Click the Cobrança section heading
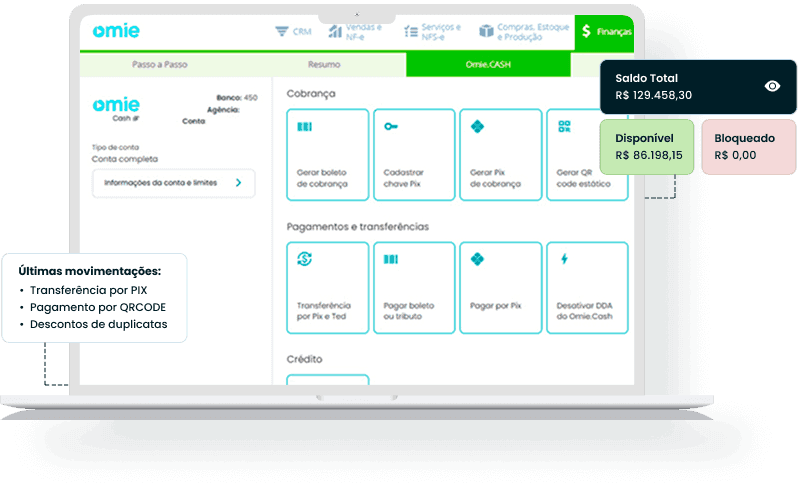Screen dimensions: 798x490 tap(311, 94)
